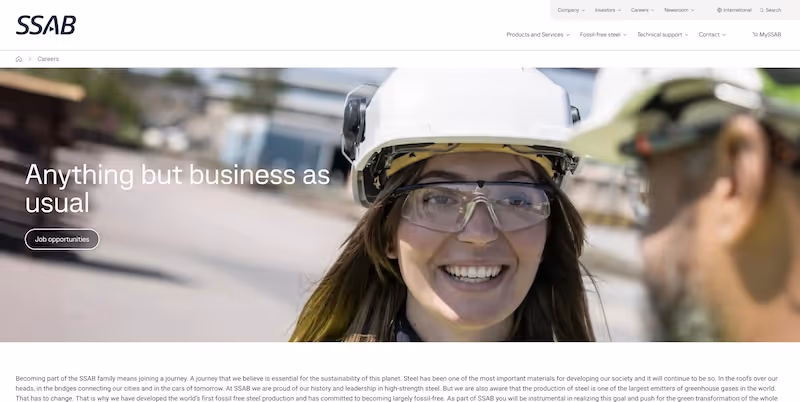Expand the Company menu

pos(571,10)
